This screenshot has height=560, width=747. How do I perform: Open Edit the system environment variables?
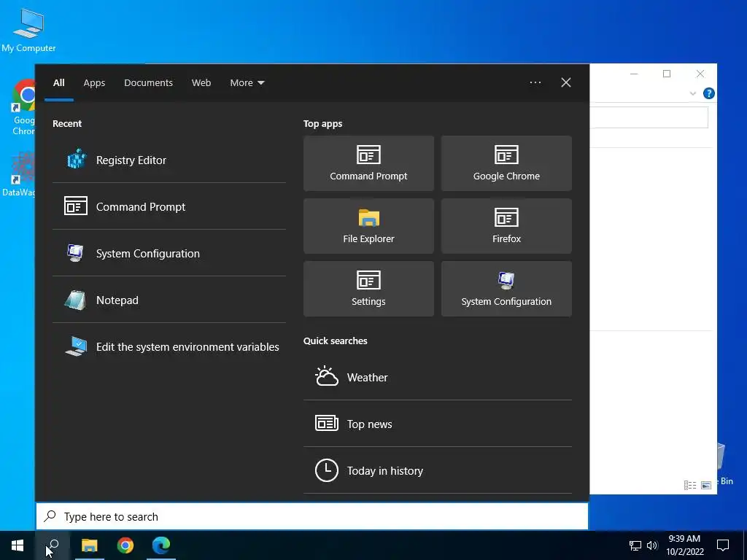tap(169, 346)
